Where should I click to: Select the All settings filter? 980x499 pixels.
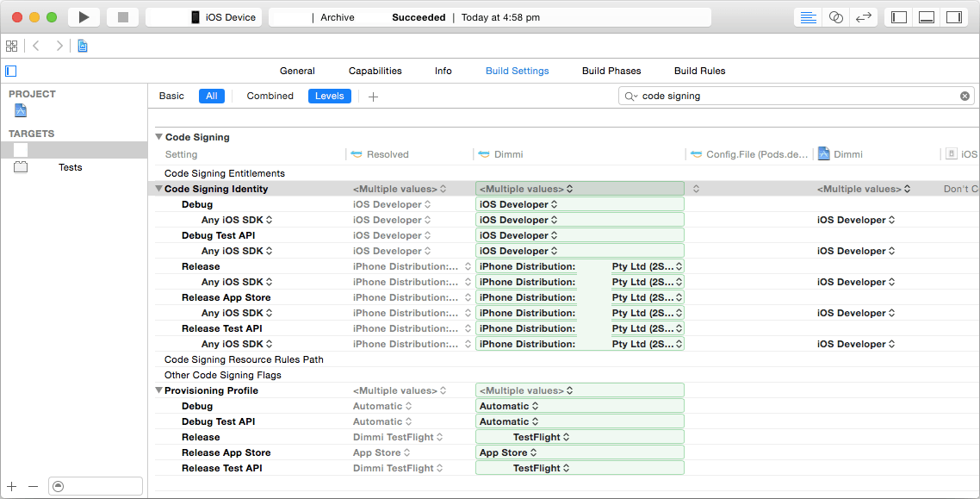click(x=212, y=96)
